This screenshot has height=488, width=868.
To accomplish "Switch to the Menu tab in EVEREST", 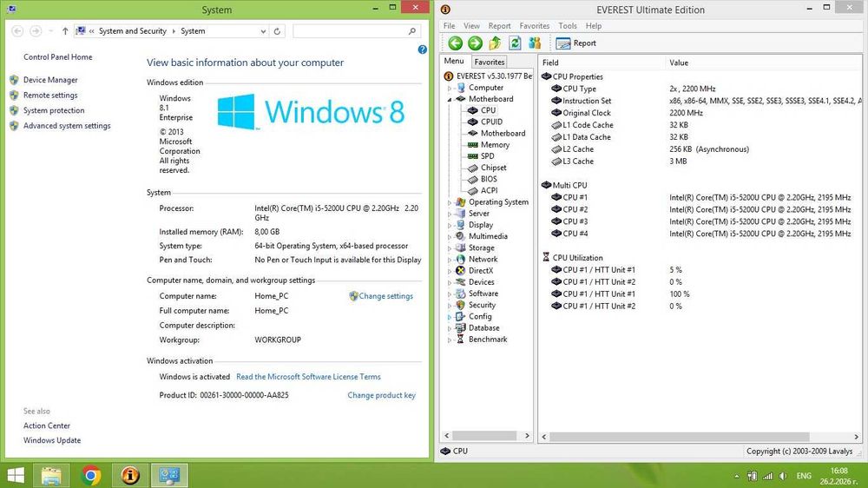I will (x=454, y=61).
